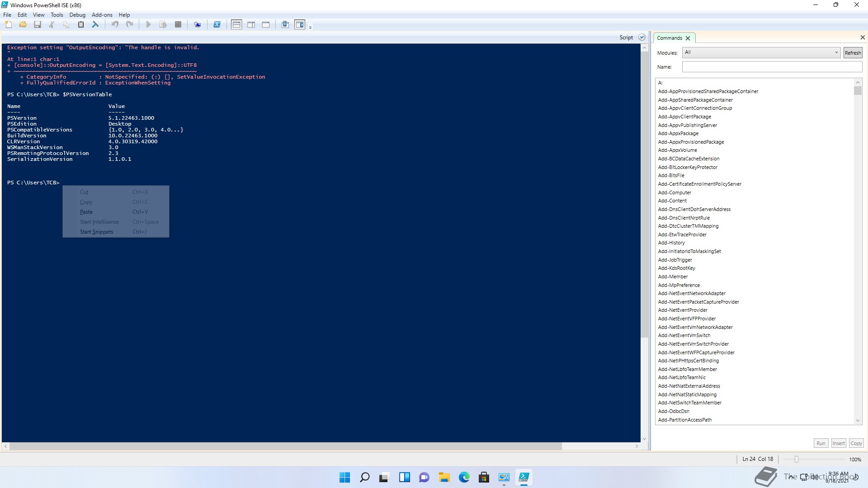This screenshot has width=868, height=488.
Task: Click the New script toolbar icon
Action: coord(9,25)
